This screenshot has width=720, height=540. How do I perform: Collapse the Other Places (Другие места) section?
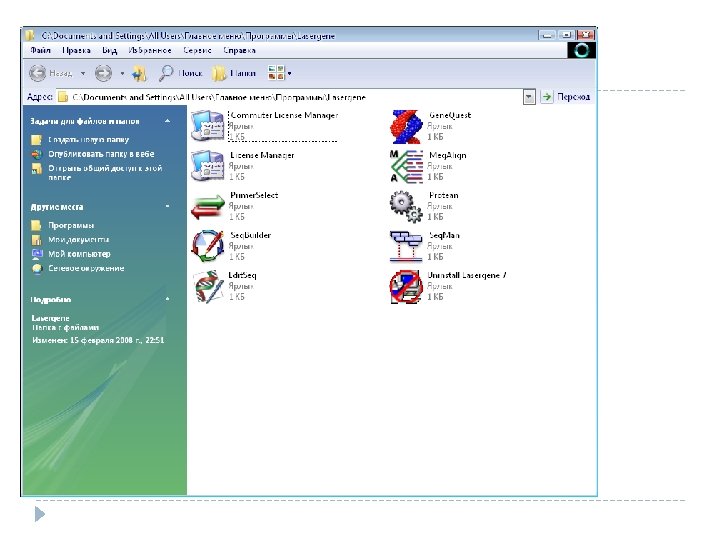coord(168,207)
